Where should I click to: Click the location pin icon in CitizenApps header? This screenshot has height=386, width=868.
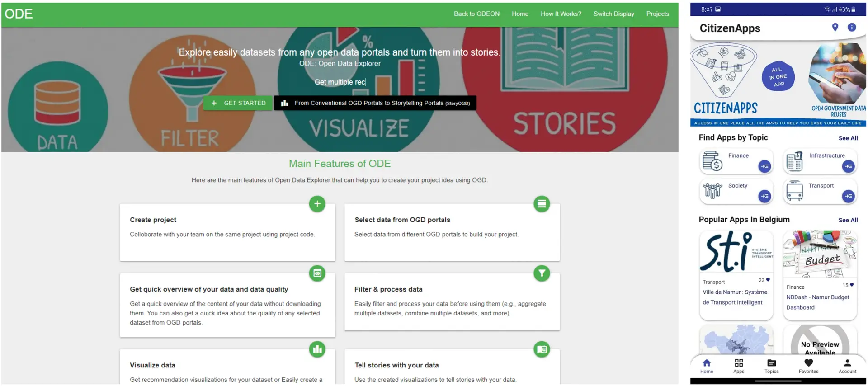[x=835, y=27]
